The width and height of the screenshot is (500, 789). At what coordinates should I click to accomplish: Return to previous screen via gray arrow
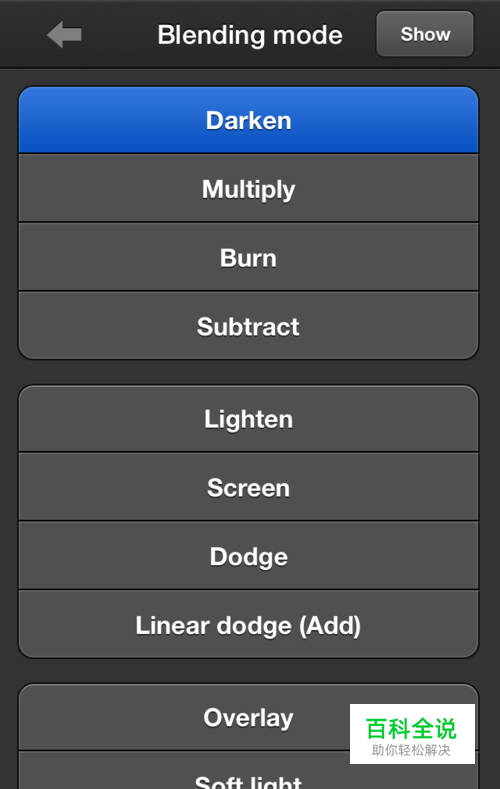pyautogui.click(x=64, y=34)
